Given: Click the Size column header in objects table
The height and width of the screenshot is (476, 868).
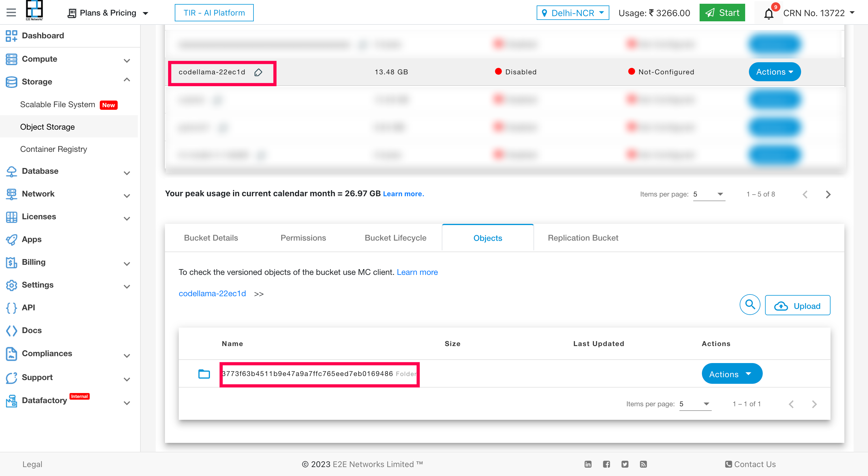Looking at the screenshot, I should pos(452,344).
